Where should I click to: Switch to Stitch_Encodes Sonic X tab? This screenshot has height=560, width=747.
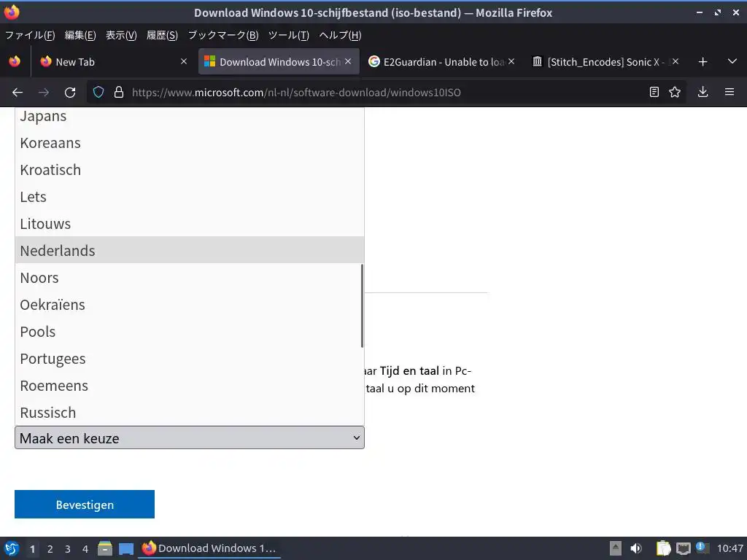pyautogui.click(x=605, y=62)
